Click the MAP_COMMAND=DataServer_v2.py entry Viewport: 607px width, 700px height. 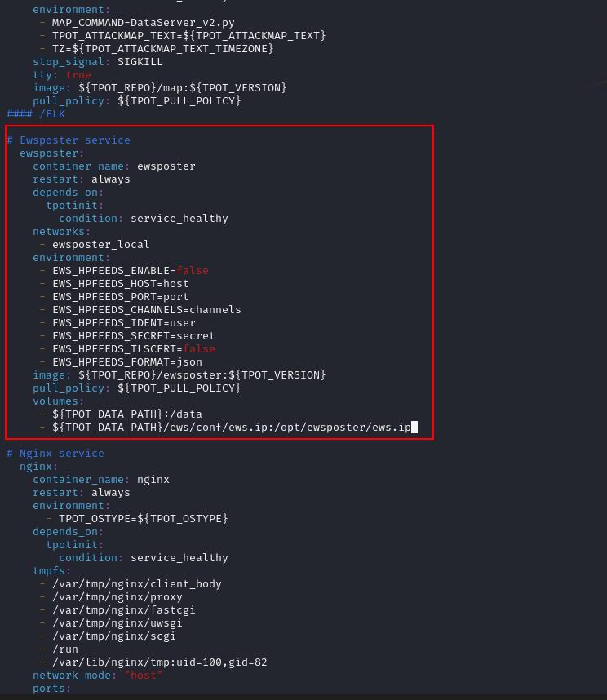pyautogui.click(x=144, y=23)
